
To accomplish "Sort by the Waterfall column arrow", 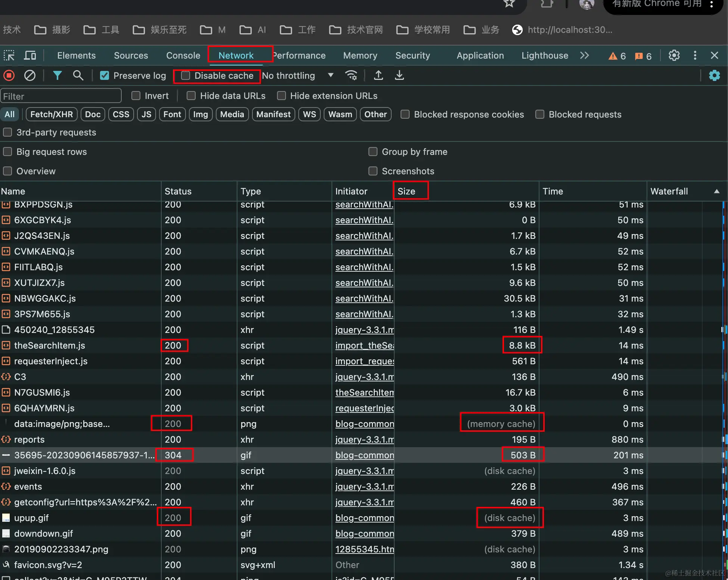I will (716, 191).
